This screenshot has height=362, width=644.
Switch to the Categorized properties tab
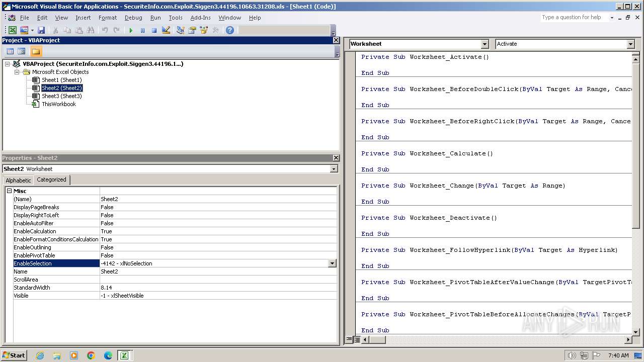tap(51, 180)
